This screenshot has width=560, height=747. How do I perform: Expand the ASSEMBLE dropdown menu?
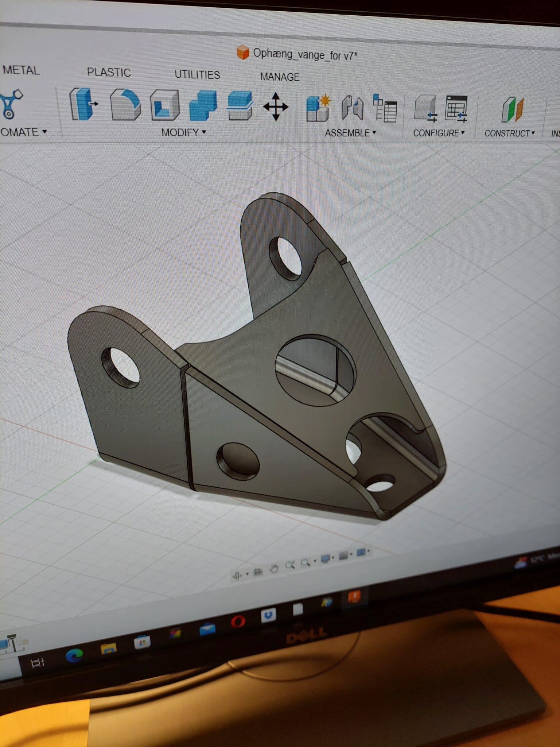pos(350,133)
